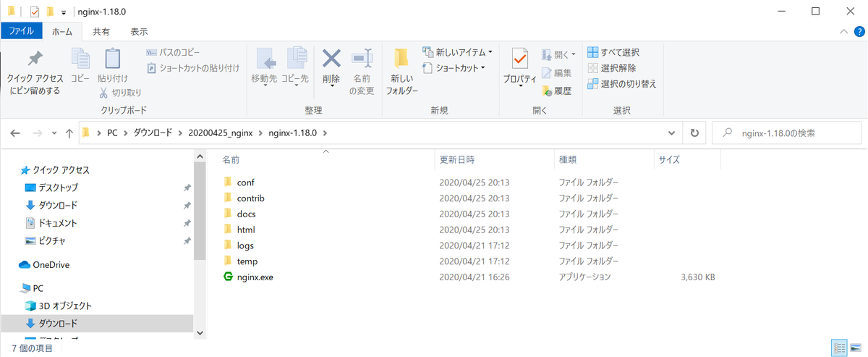Select the conf folder
The height and width of the screenshot is (357, 868).
(246, 182)
